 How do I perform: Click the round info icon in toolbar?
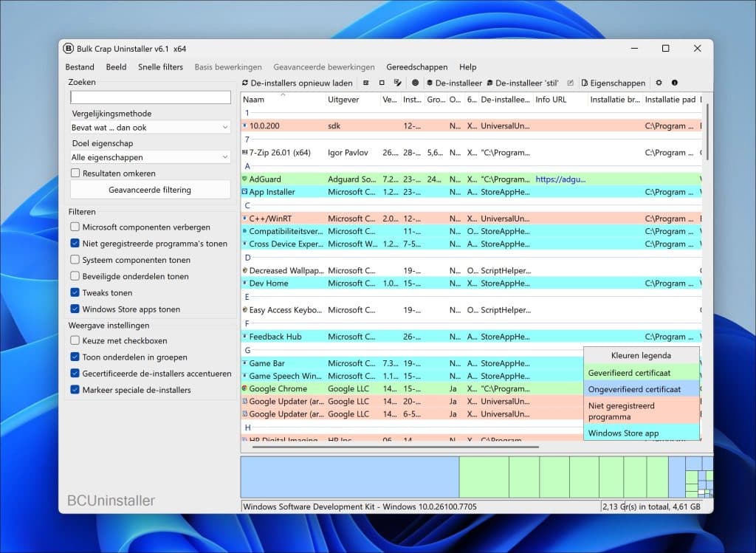[675, 83]
